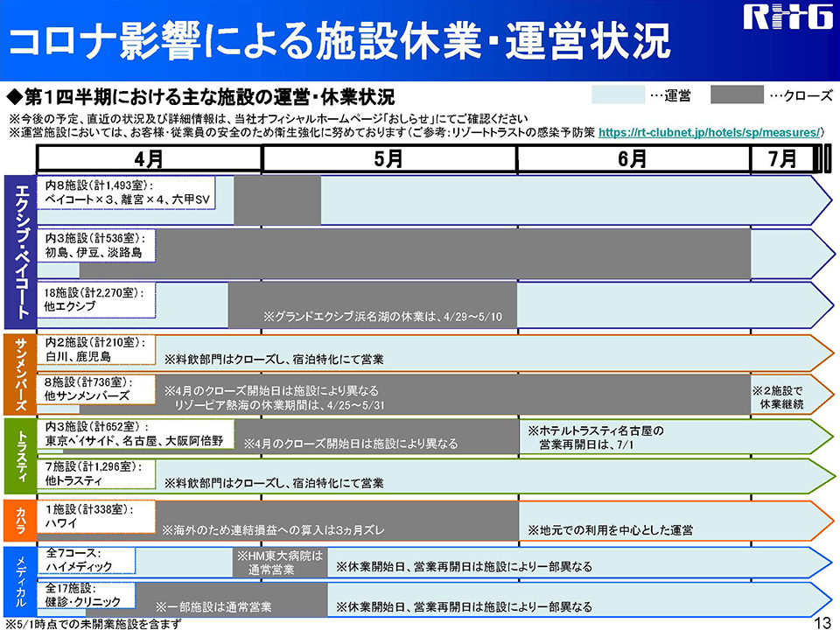Select the 内8施設(計1,493室) row label
840x630 pixels.
click(126, 192)
